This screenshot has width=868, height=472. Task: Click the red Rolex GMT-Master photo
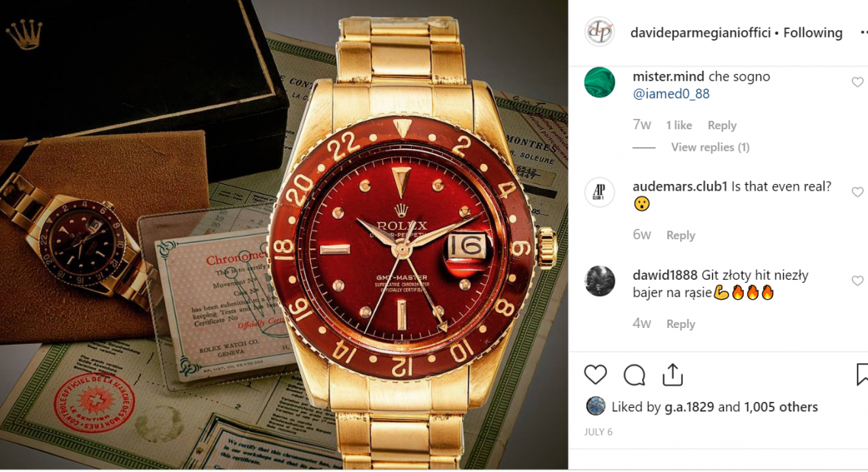[x=284, y=235]
